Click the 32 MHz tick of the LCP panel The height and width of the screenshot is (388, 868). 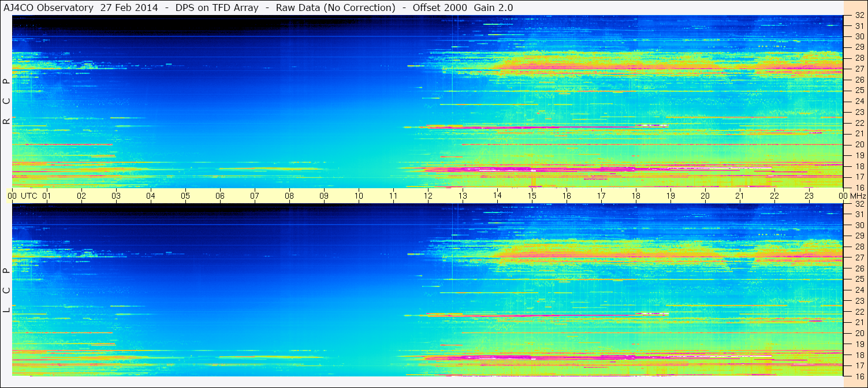tap(859, 204)
